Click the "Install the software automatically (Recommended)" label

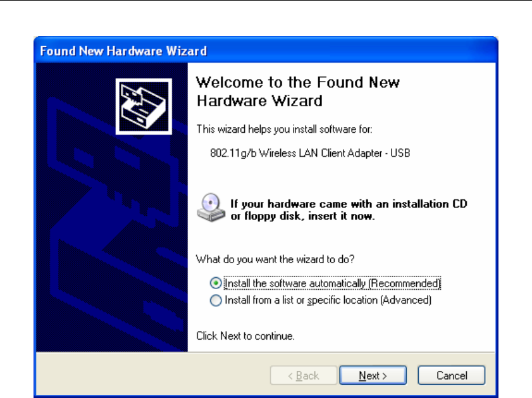point(332,283)
